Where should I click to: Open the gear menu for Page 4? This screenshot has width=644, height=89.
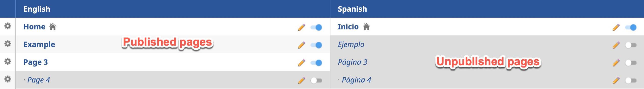pyautogui.click(x=8, y=79)
